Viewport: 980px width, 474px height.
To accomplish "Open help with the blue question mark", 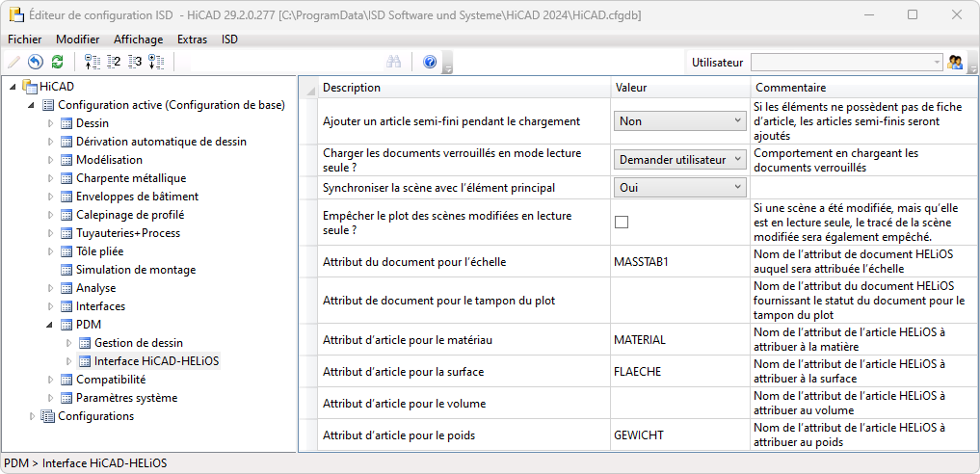I will coord(430,62).
